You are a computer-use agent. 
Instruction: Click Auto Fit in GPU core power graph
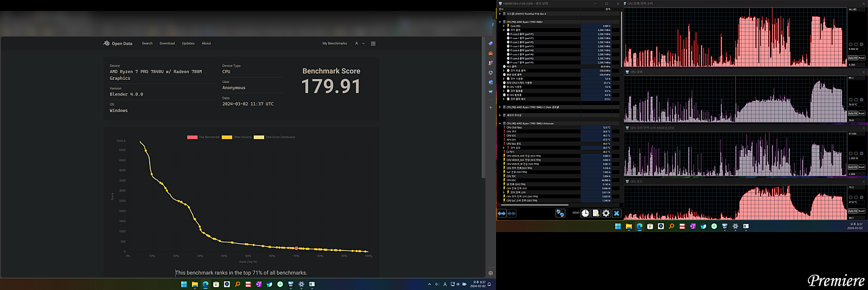pos(852,167)
